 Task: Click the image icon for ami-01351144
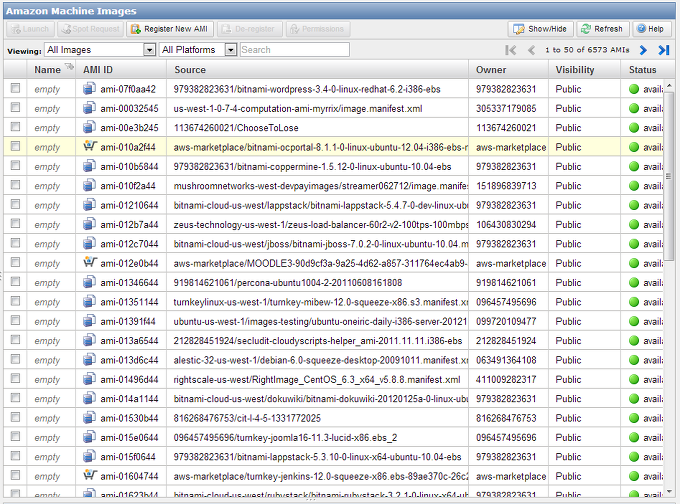89,301
